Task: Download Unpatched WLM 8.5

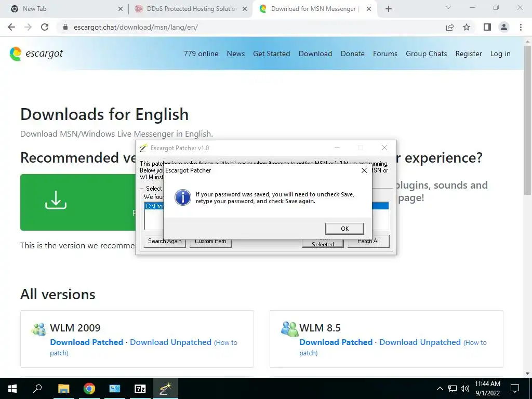Action: pyautogui.click(x=420, y=342)
